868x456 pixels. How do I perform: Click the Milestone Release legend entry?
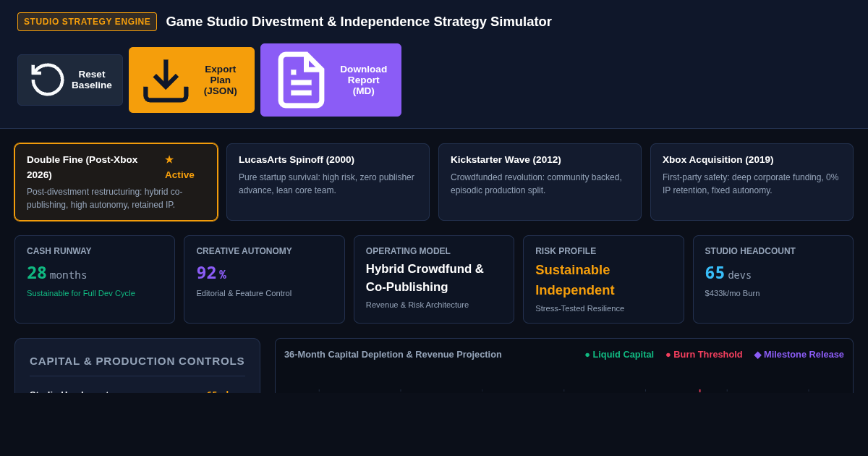pos(799,355)
